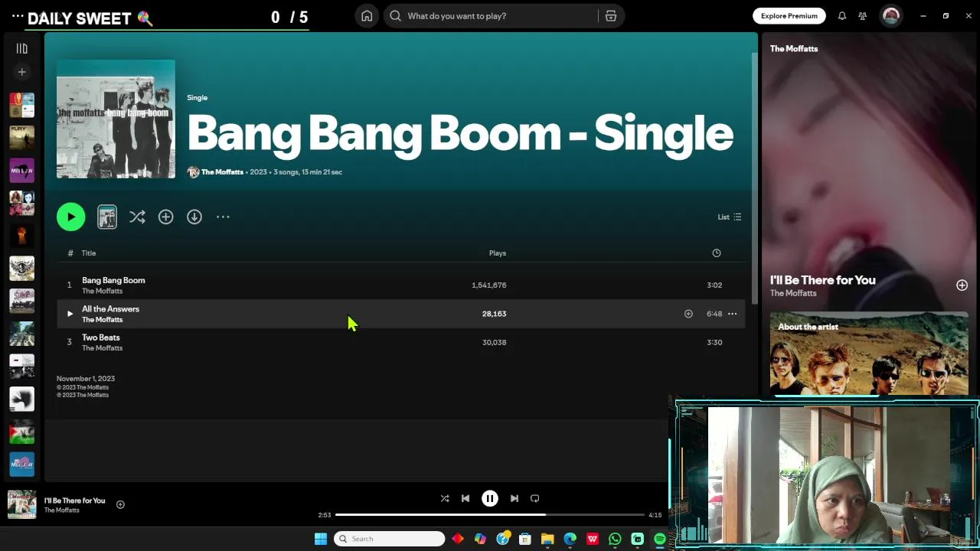This screenshot has height=551, width=980.
Task: Focus the 'What do you want to play?' field
Action: click(x=490, y=16)
